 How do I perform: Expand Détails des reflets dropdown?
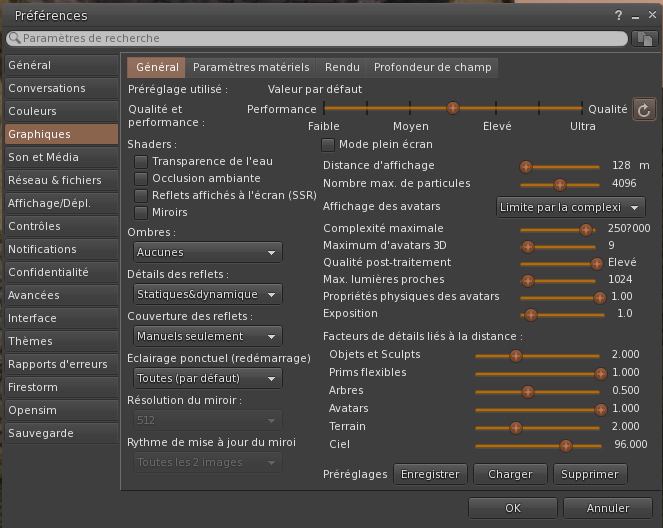(205, 295)
